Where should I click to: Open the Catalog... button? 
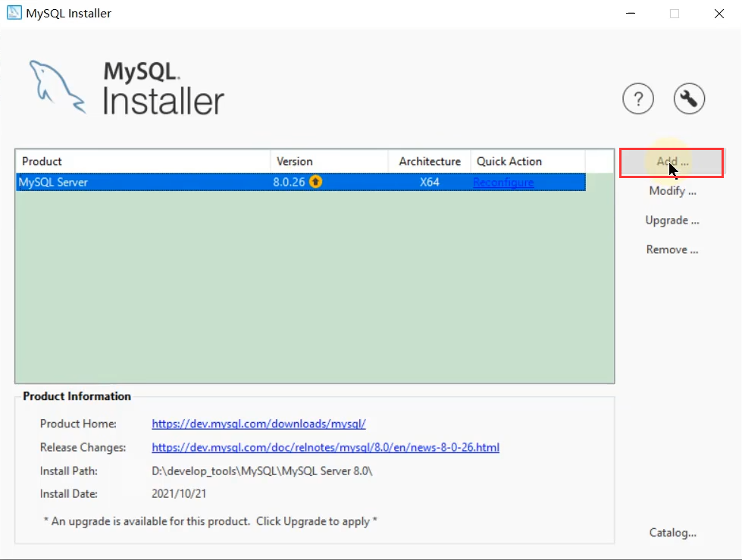pyautogui.click(x=672, y=533)
